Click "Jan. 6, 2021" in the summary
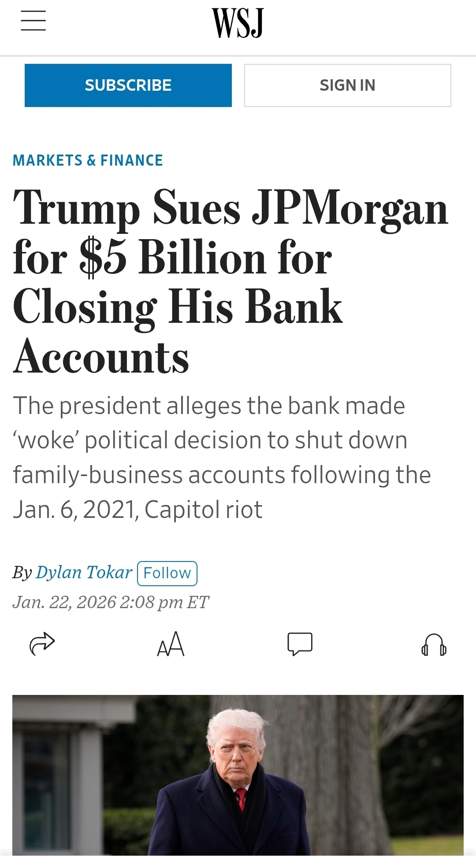476x868 pixels. pyautogui.click(x=74, y=510)
